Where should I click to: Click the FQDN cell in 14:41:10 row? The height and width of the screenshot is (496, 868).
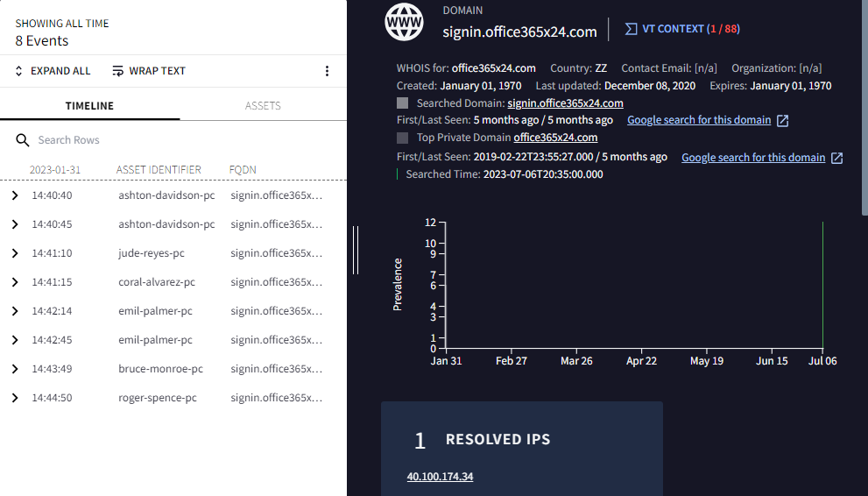tap(276, 253)
